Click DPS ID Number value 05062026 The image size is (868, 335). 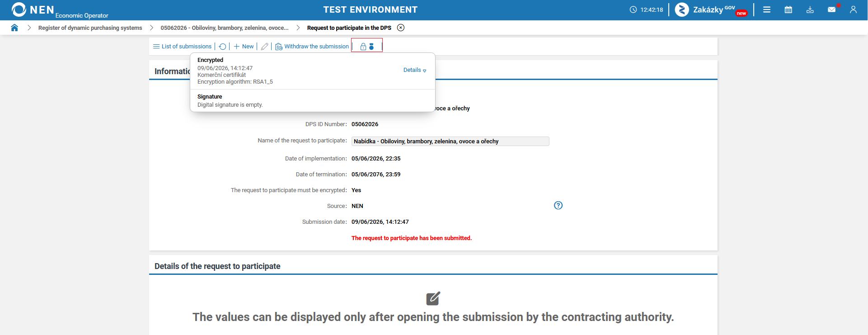pyautogui.click(x=365, y=124)
